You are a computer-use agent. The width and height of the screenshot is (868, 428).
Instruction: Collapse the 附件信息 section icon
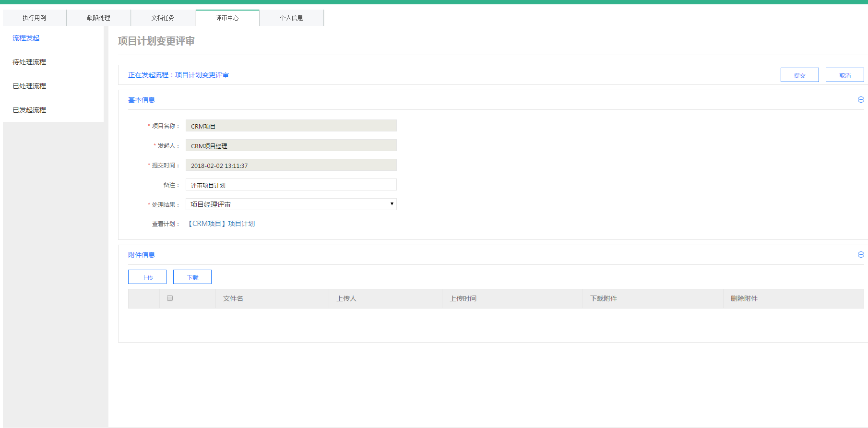pos(861,255)
